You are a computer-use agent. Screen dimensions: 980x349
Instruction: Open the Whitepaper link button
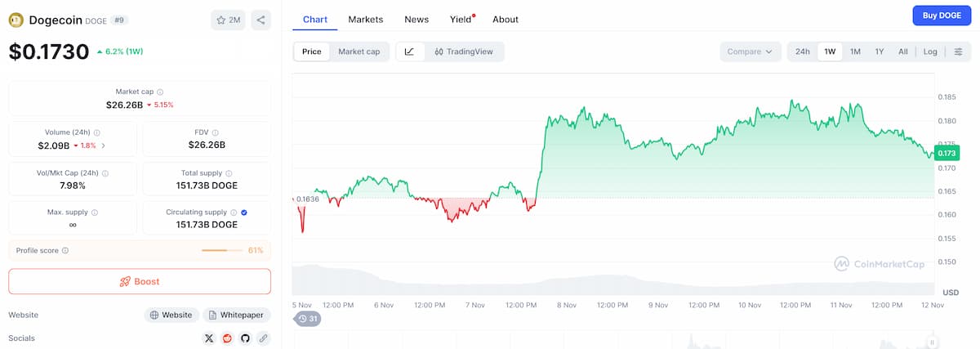[237, 315]
